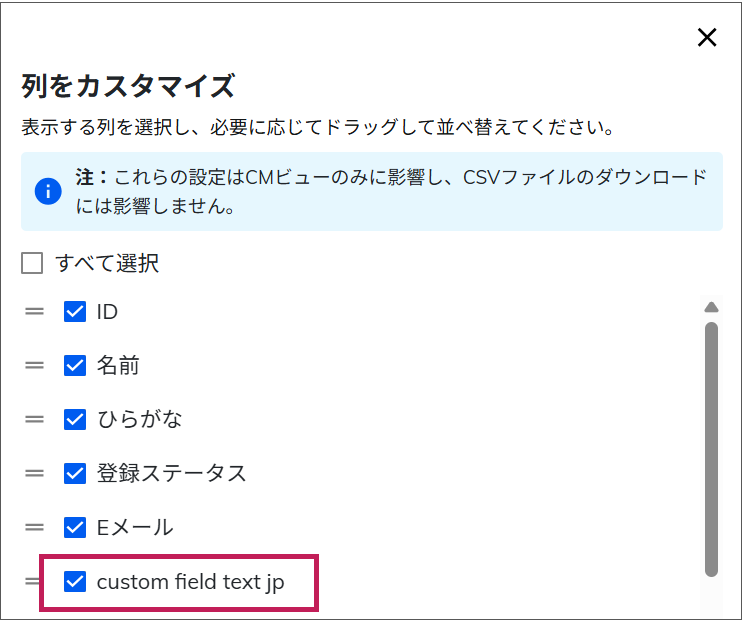
Task: Toggle the custom field text jp checkbox
Action: pos(75,581)
